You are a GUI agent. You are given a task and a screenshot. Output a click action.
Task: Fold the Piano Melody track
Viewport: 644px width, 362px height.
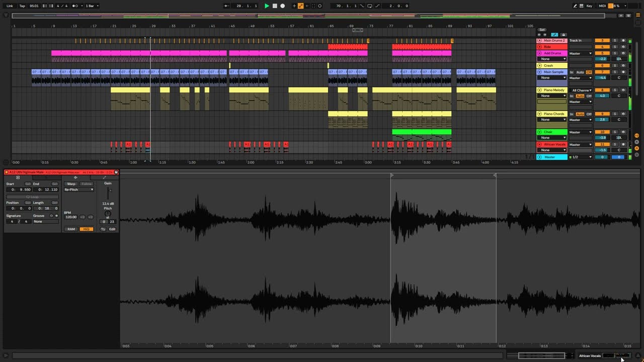(539, 90)
